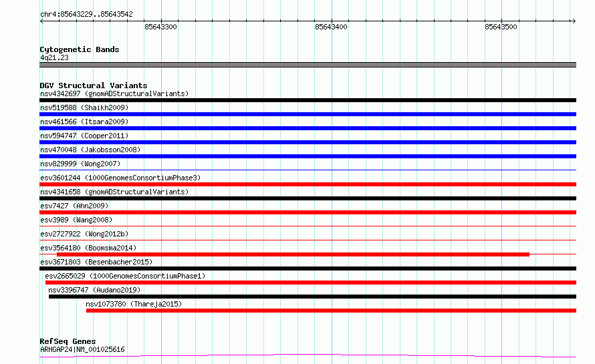Click the blue bar under nsv470048 Jakobsson2008
This screenshot has width=595, height=364.
[308, 156]
